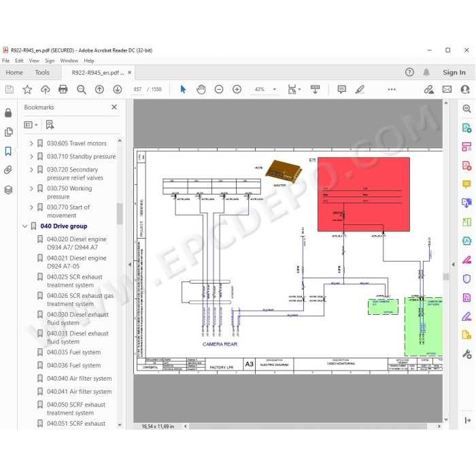Go to next page arrow icon
Viewport: 476px width, 476px height.
click(118, 89)
